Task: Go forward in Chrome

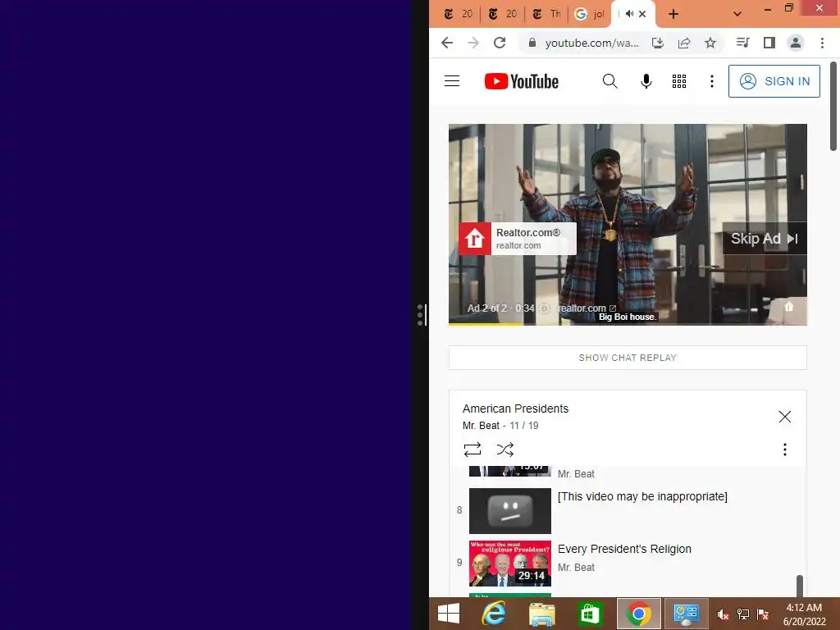Action: point(473,43)
